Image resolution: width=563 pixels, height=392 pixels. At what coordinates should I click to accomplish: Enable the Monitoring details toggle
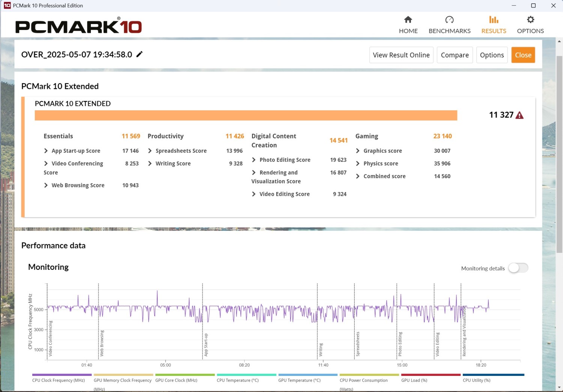pos(518,268)
